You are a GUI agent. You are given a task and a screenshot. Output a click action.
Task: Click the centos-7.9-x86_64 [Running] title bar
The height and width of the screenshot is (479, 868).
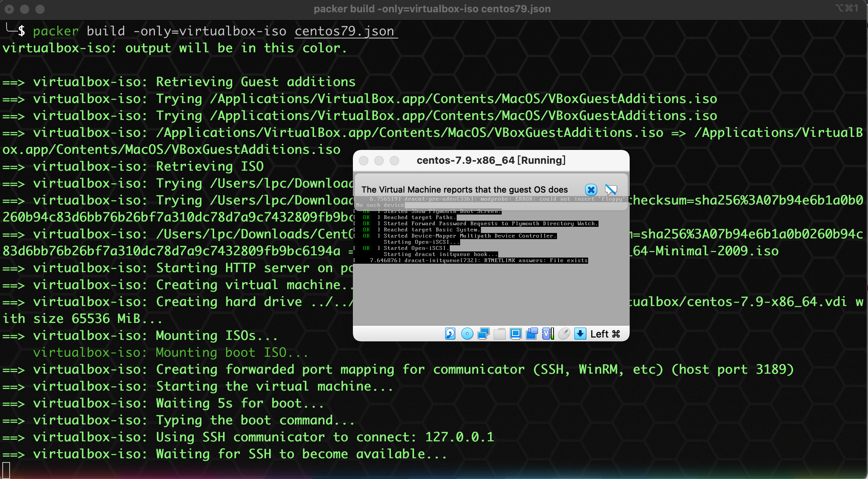coord(491,160)
